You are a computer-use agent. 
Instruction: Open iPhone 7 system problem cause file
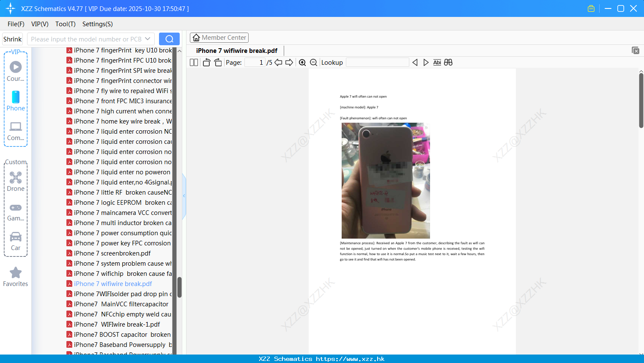119,264
